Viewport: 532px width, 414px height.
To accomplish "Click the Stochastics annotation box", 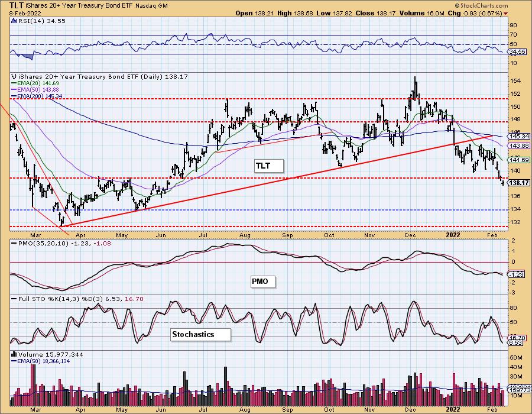I will pyautogui.click(x=200, y=334).
